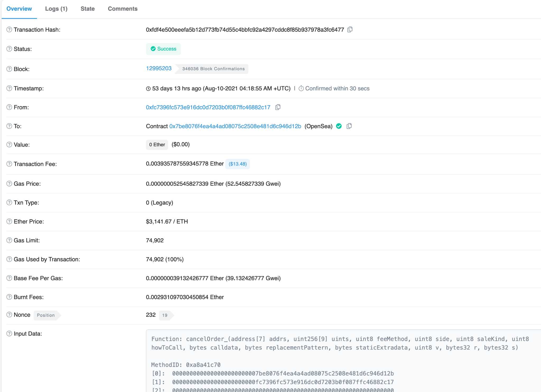Click the help icon next to Timestamp
The image size is (541, 392).
point(9,88)
